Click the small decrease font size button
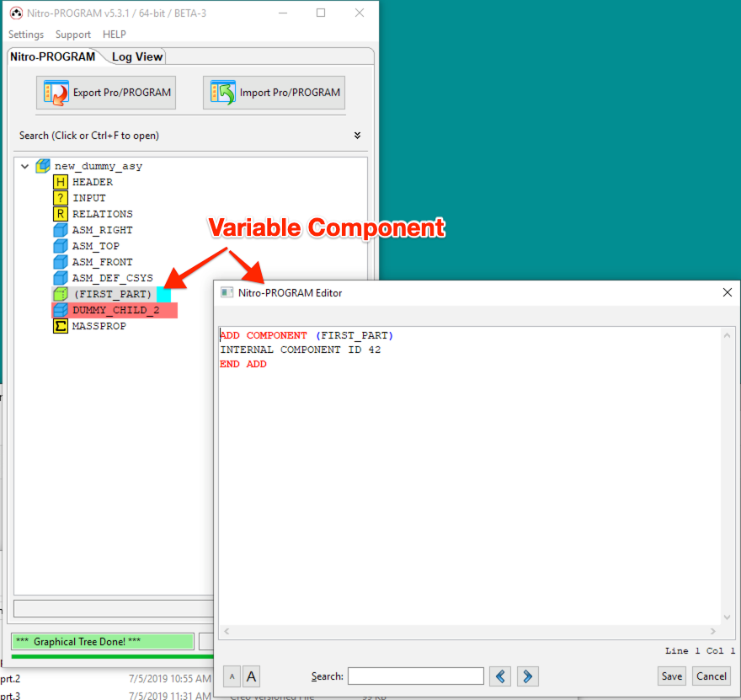Viewport: 741px width, 700px height. click(231, 676)
